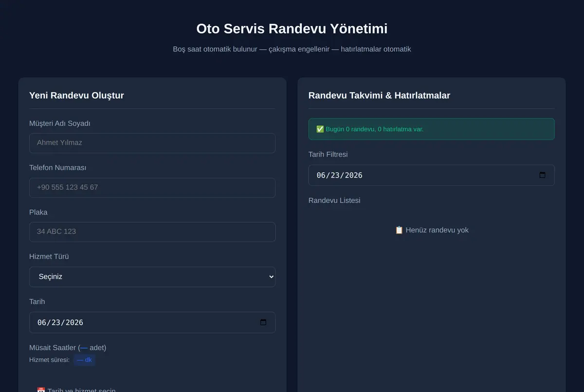The width and height of the screenshot is (584, 392).
Task: Click the '— dk' service duration badge
Action: (x=84, y=360)
